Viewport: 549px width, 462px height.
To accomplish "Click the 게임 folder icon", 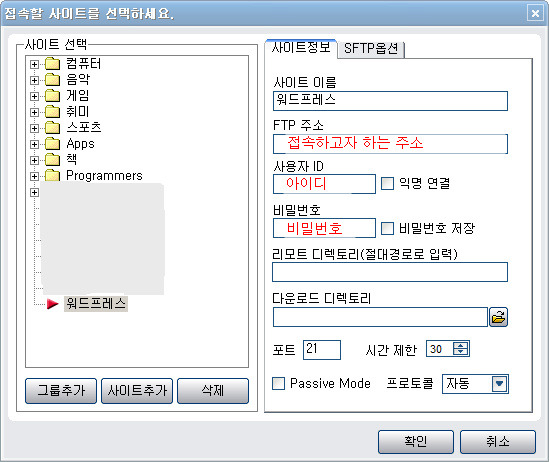I will pos(53,95).
